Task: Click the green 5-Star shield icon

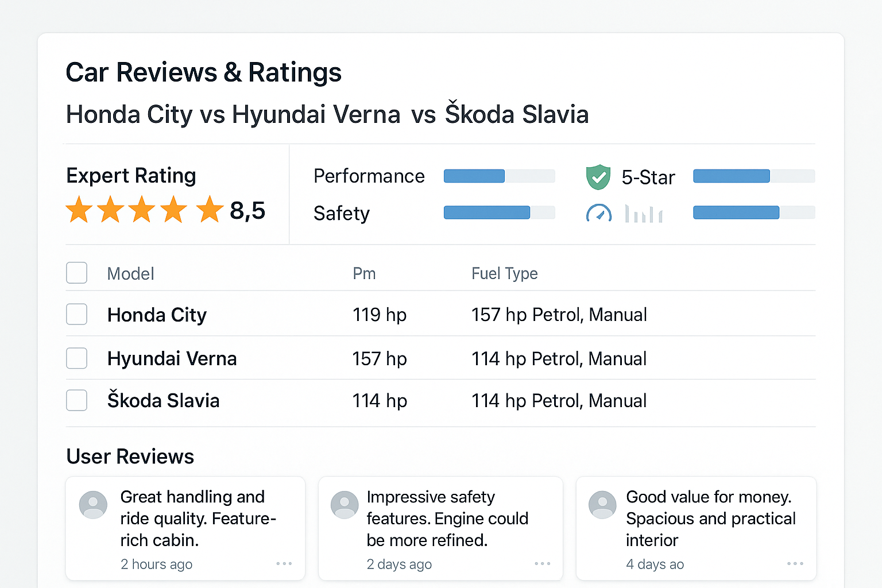Action: click(598, 177)
